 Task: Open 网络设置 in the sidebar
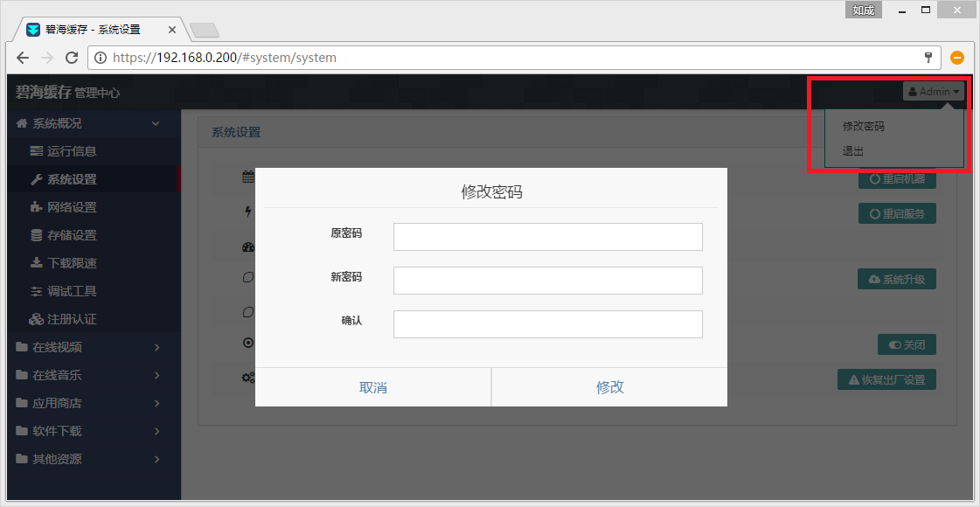[x=71, y=207]
